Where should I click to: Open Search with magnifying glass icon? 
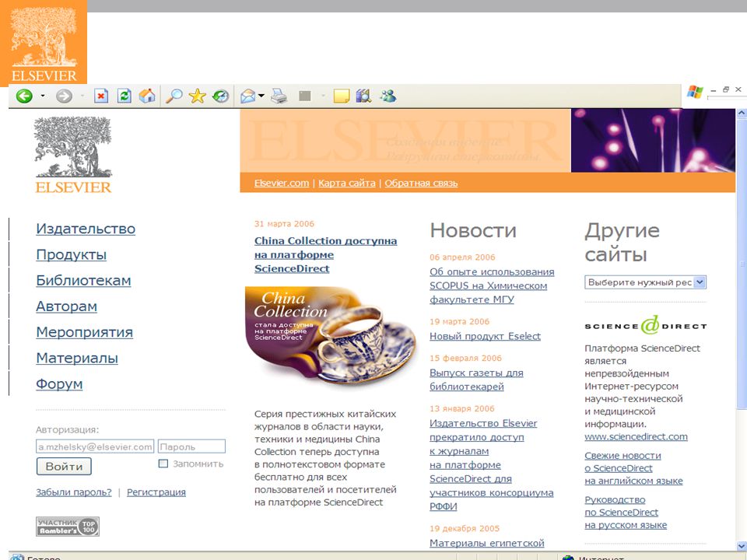pos(174,96)
